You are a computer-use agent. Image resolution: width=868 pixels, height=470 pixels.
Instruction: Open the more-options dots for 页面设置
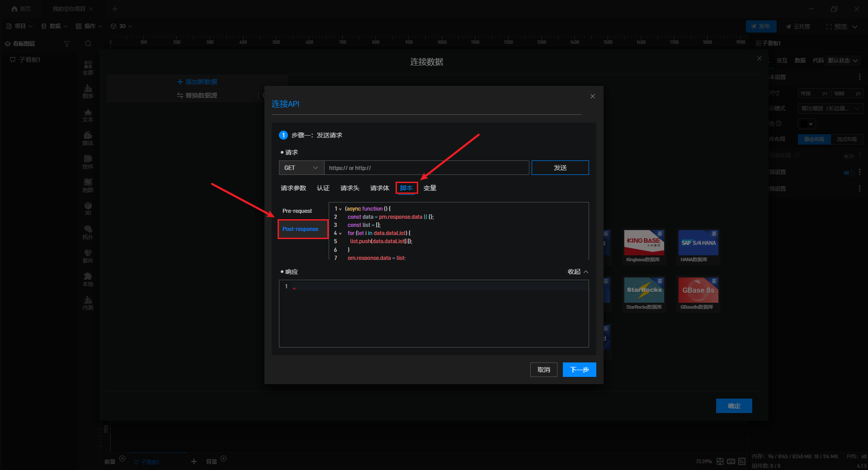(x=859, y=188)
